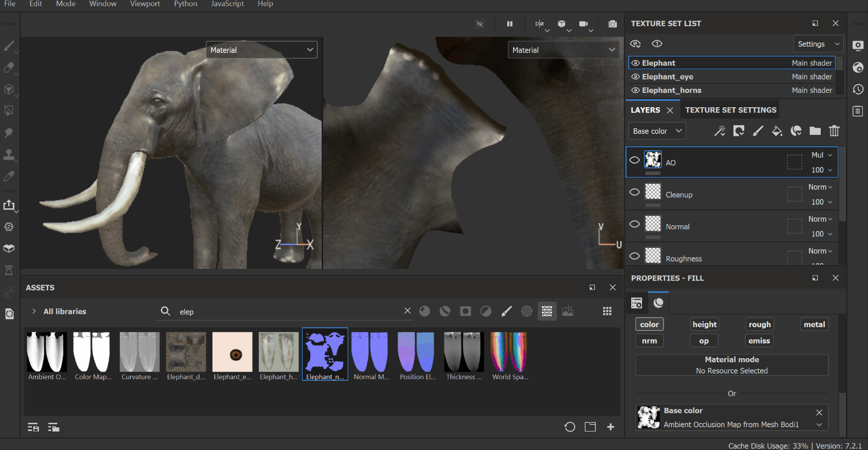The image size is (868, 450).
Task: Add an effect with the magic wand icon
Action: 720,131
